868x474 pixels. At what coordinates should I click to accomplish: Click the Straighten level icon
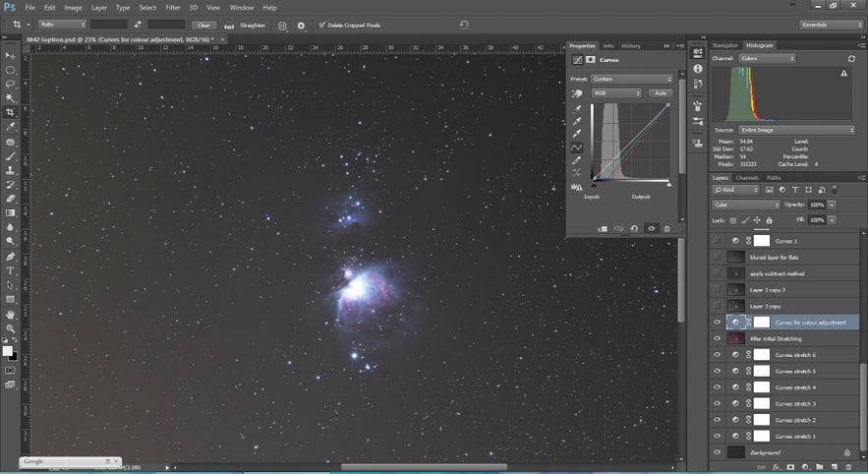coord(229,26)
